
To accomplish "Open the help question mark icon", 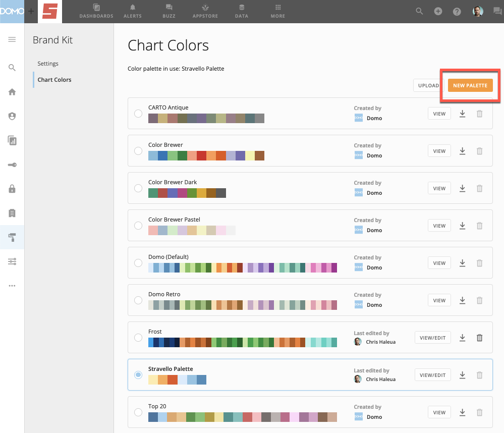I will [457, 11].
